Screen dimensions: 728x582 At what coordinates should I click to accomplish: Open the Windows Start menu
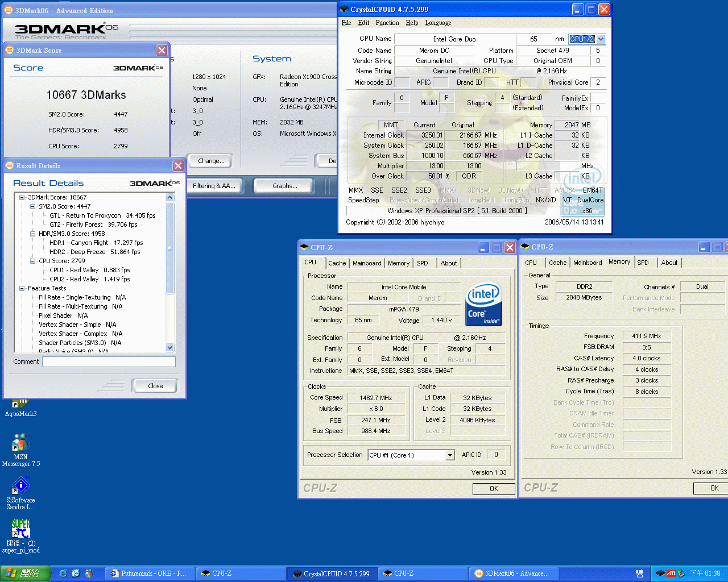click(x=26, y=573)
